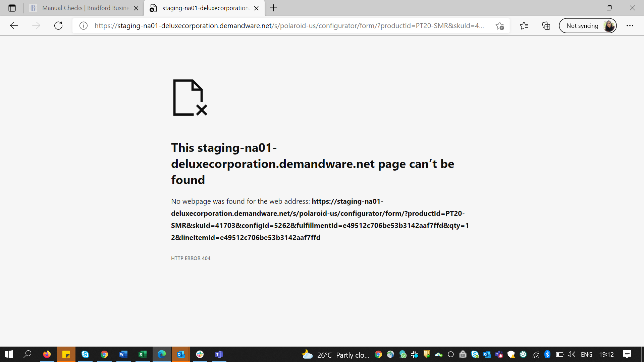Open the Favorites list icon
The width and height of the screenshot is (644, 362).
click(x=524, y=26)
